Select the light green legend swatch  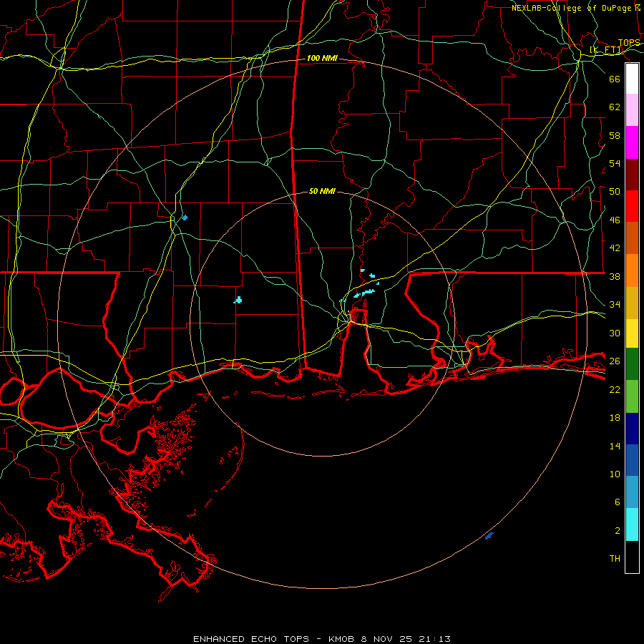pyautogui.click(x=632, y=396)
